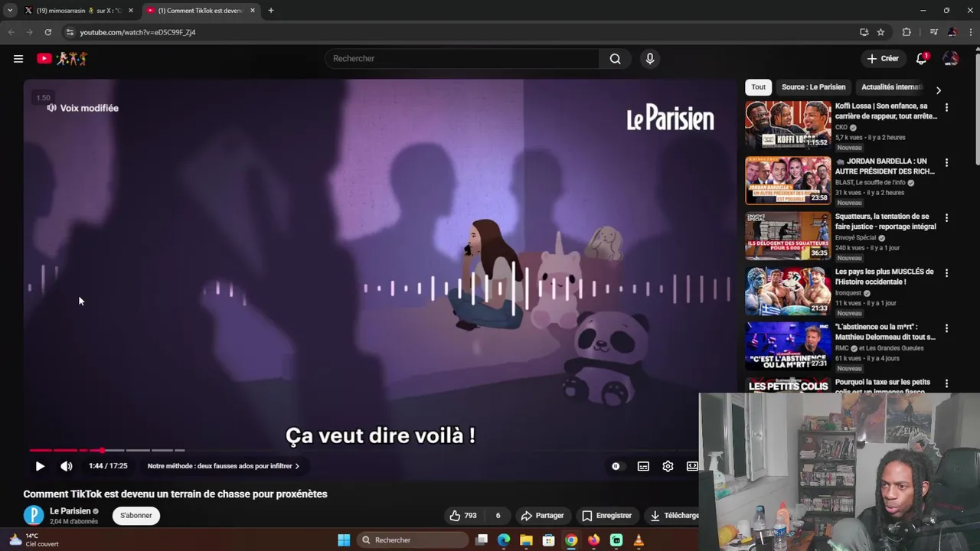
Task: Go back in the browser
Action: (x=11, y=32)
